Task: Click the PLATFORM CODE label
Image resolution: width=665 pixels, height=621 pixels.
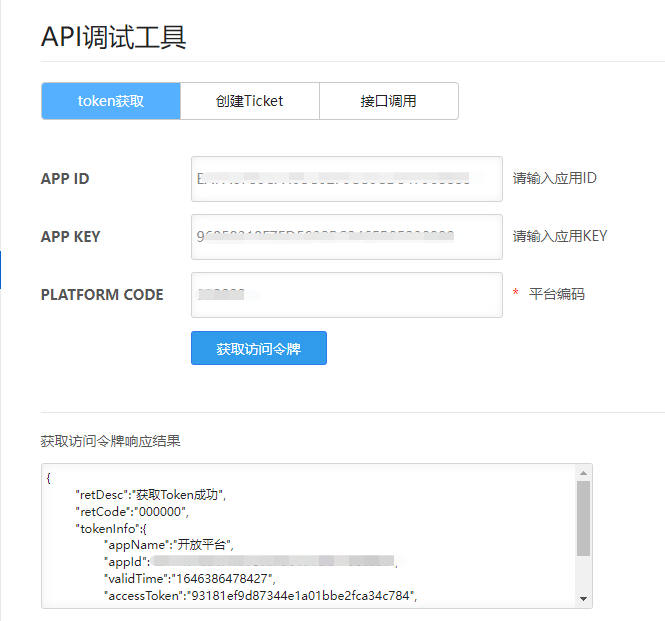Action: [102, 295]
